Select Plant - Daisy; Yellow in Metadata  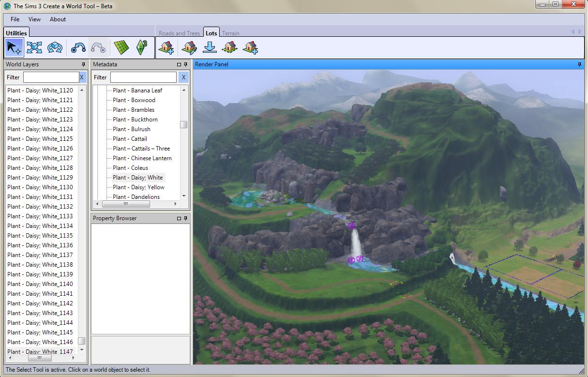[138, 187]
